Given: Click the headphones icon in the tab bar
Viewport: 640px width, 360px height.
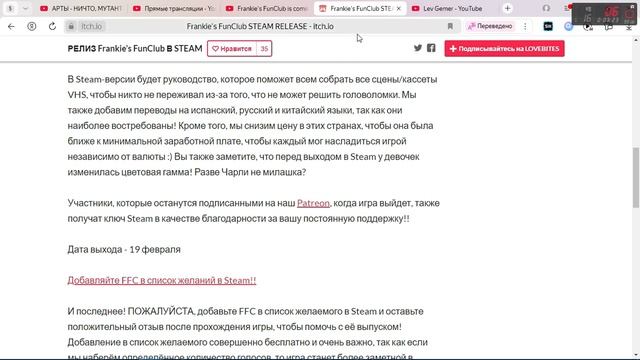Looking at the screenshot, I should tap(546, 8).
